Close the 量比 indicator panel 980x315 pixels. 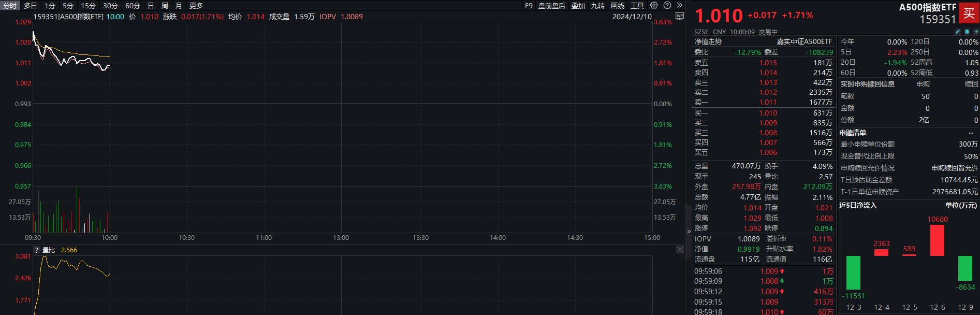(680, 250)
